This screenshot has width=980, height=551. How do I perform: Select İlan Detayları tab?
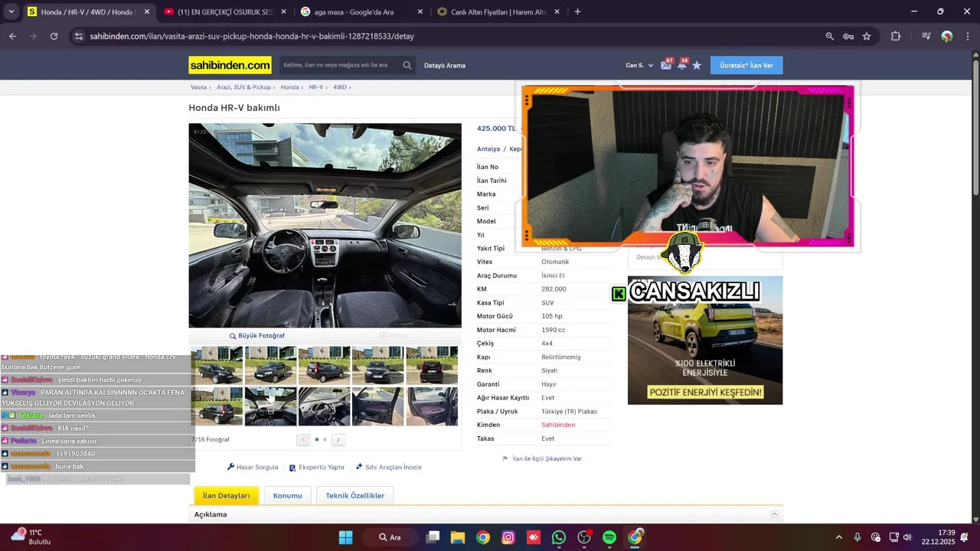point(227,495)
